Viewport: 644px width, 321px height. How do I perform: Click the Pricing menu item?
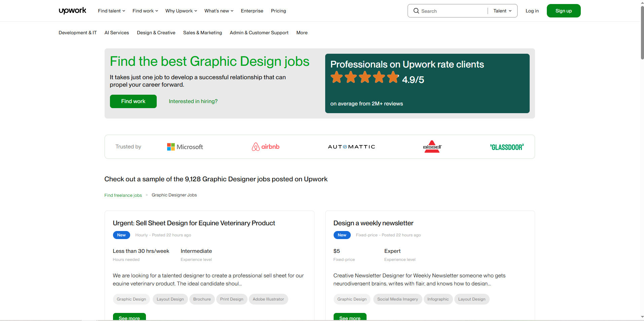(278, 11)
